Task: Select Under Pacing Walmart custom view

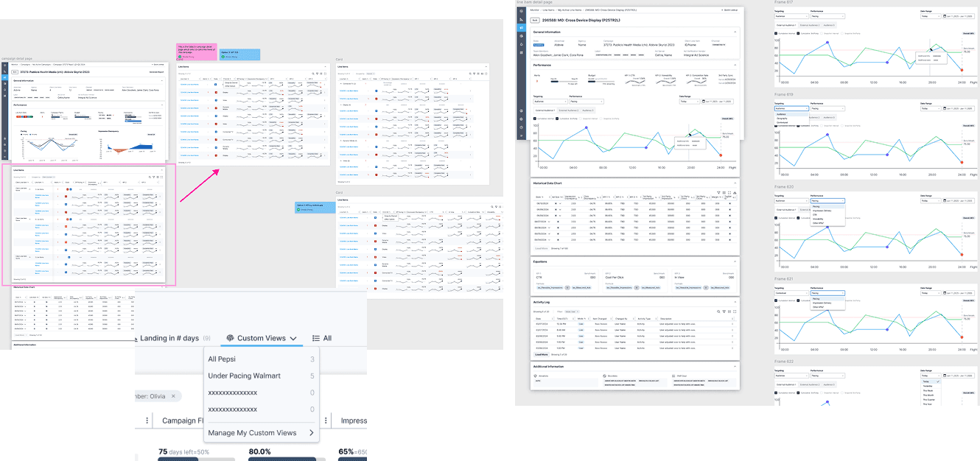Action: coord(262,376)
